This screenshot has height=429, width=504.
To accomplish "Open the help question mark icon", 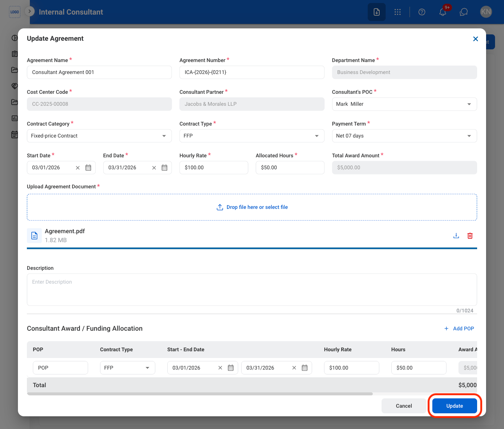I will click(x=422, y=12).
